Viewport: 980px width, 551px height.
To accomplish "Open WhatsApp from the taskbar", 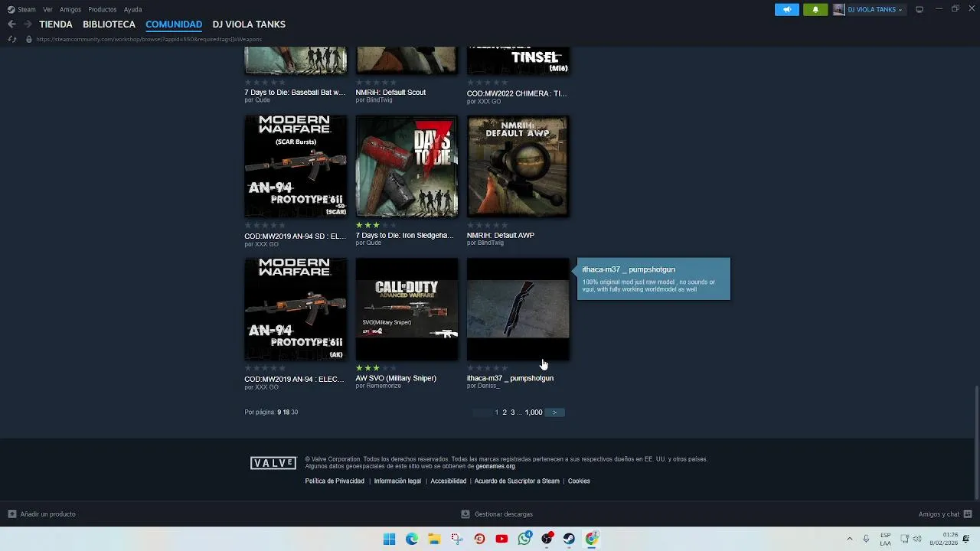I will point(524,539).
